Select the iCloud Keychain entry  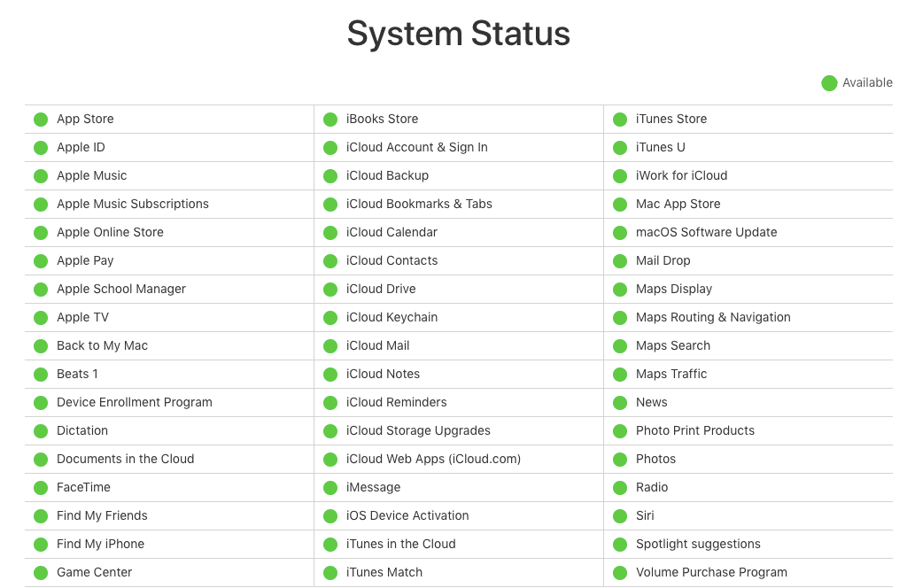point(392,317)
